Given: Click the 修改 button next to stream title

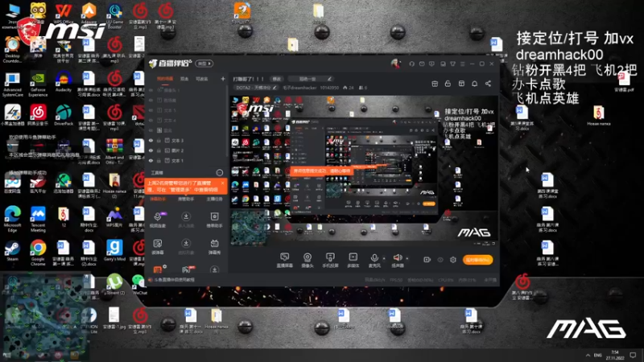Looking at the screenshot, I should [x=276, y=79].
